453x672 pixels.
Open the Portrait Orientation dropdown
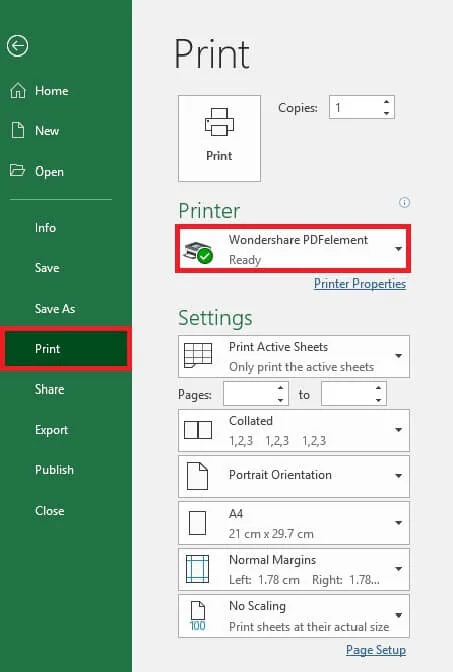[x=294, y=476]
